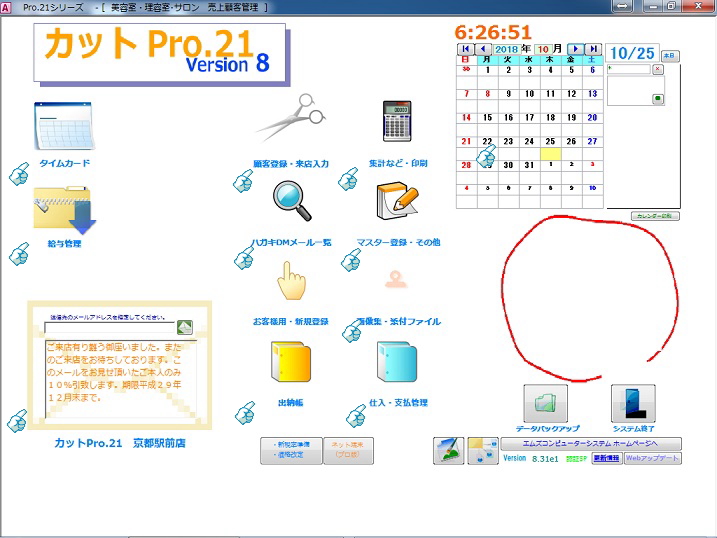The image size is (717, 538).
Task: Open the cyan binder 仕入・支払管理 icon
Action: (x=397, y=362)
